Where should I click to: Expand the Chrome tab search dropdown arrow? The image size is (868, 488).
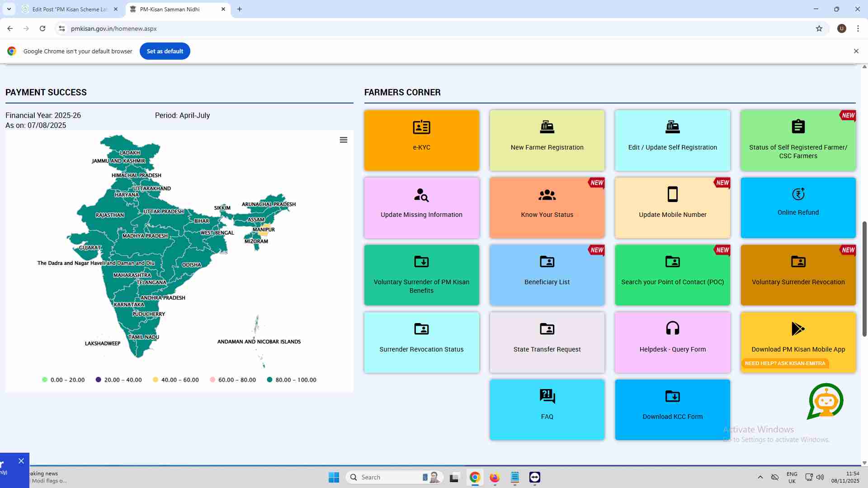9,9
